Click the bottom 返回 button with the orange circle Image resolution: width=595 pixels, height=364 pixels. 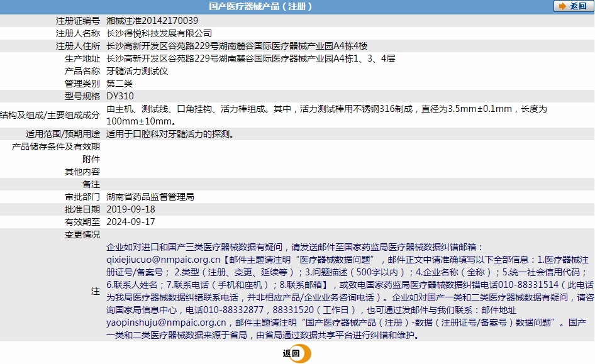(x=297, y=353)
